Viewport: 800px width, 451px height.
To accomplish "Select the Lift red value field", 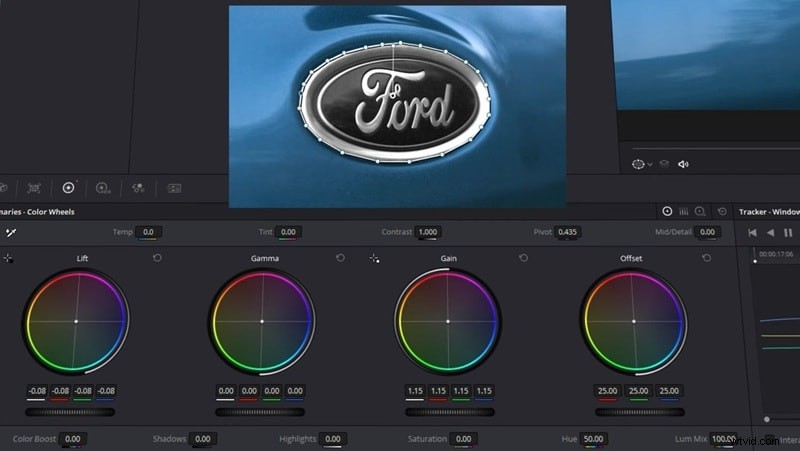I will pos(60,391).
